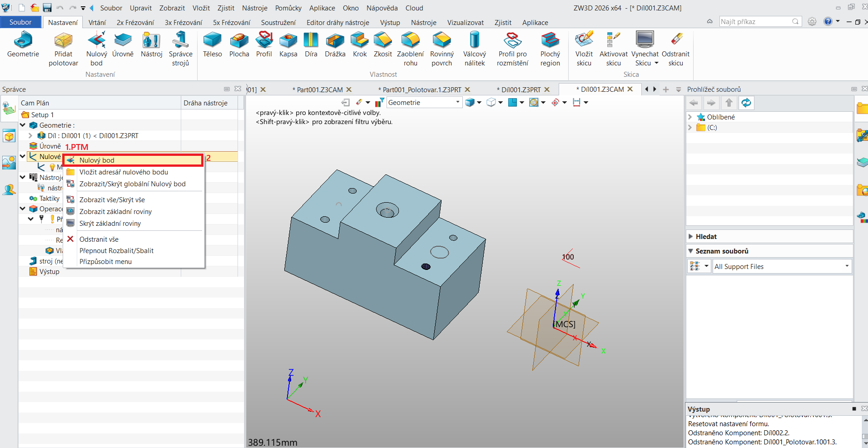Open help question-mark icon

(x=828, y=21)
